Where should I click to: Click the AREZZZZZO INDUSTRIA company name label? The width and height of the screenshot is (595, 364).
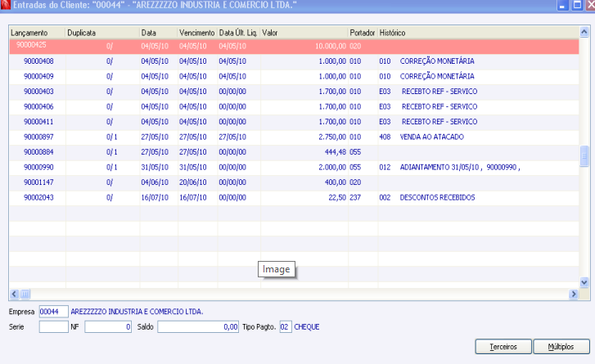point(137,312)
